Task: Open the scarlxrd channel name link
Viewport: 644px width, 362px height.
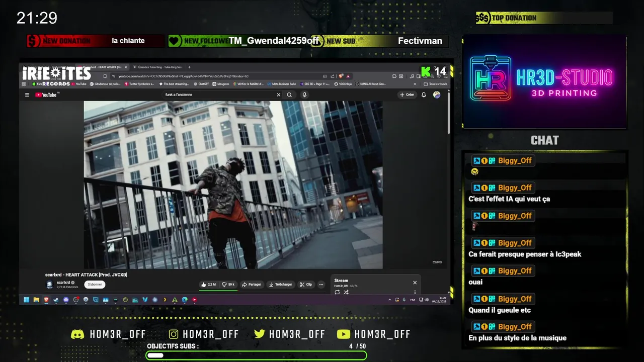Action: click(x=63, y=283)
